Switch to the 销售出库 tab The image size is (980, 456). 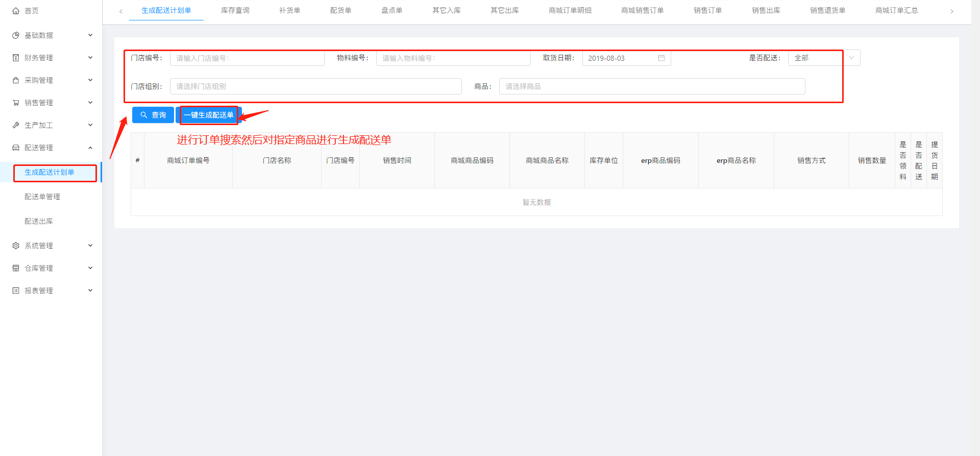pyautogui.click(x=766, y=10)
